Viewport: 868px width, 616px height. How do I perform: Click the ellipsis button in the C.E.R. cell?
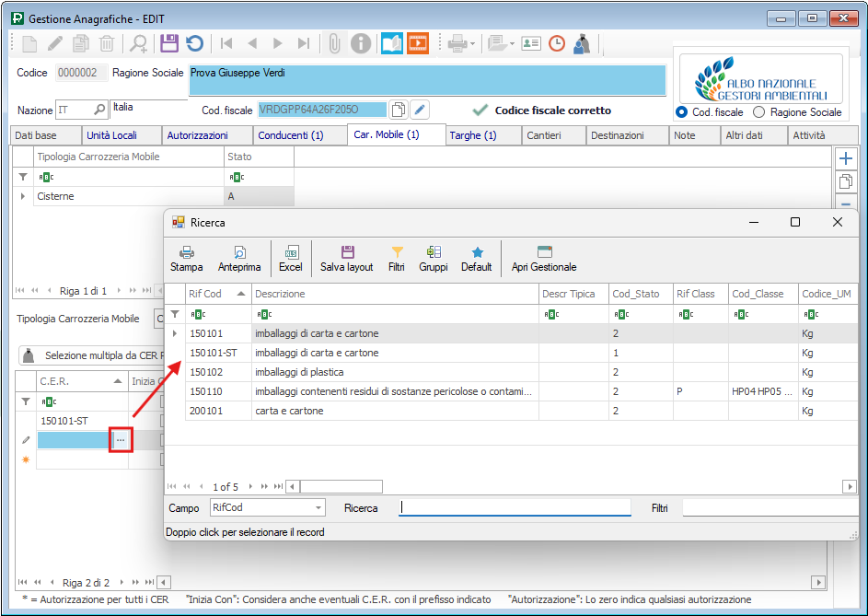coord(121,440)
